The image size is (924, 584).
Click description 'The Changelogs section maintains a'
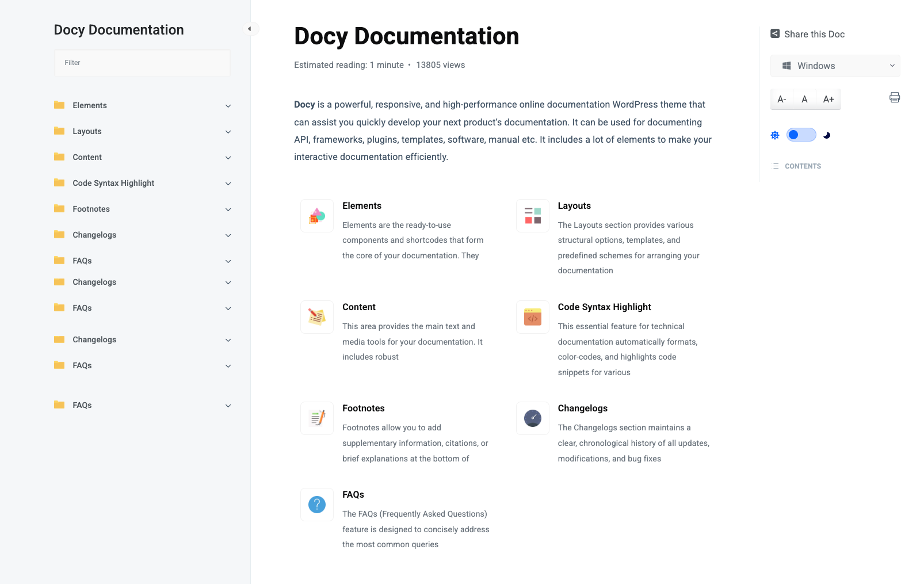[624, 427]
